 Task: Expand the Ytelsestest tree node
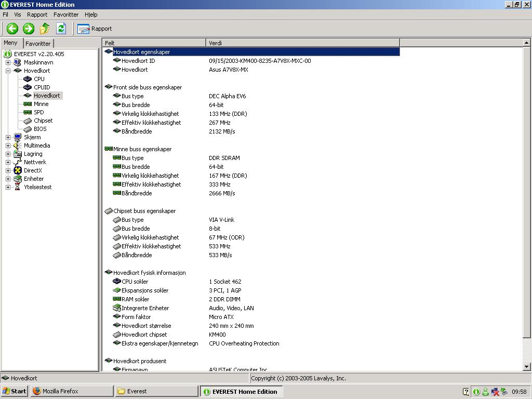8,187
